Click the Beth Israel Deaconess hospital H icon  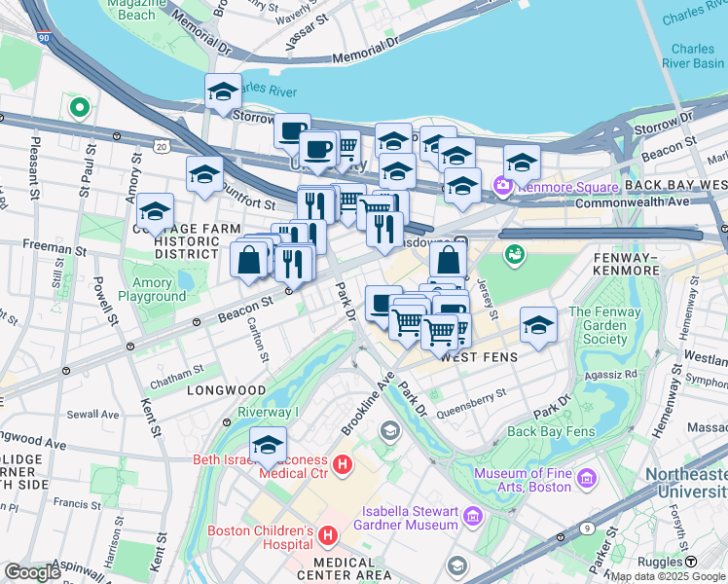343,464
